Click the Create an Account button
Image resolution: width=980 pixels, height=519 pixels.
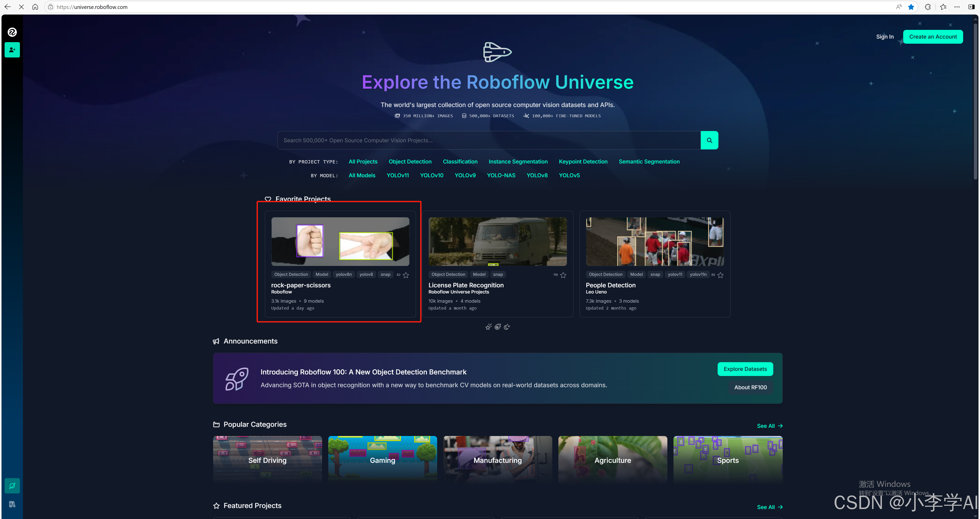(x=933, y=37)
